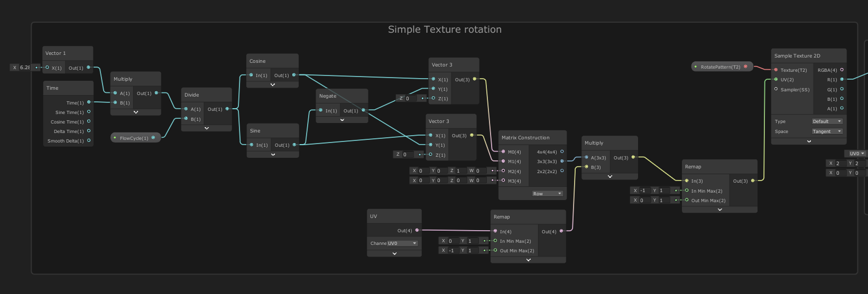
Task: Collapse the Sample Texture 2D node chevron
Action: coord(809,141)
